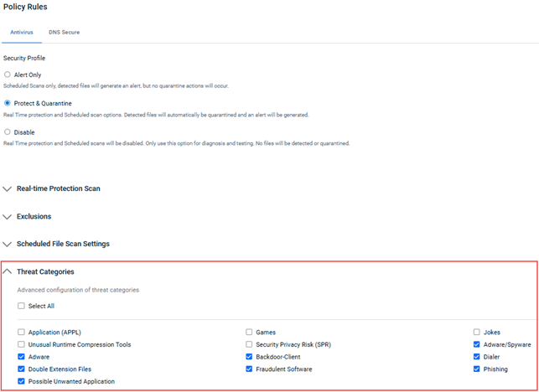Check Security Privacy Risk (SPR) box
This screenshot has height=392, width=539.
(x=249, y=344)
